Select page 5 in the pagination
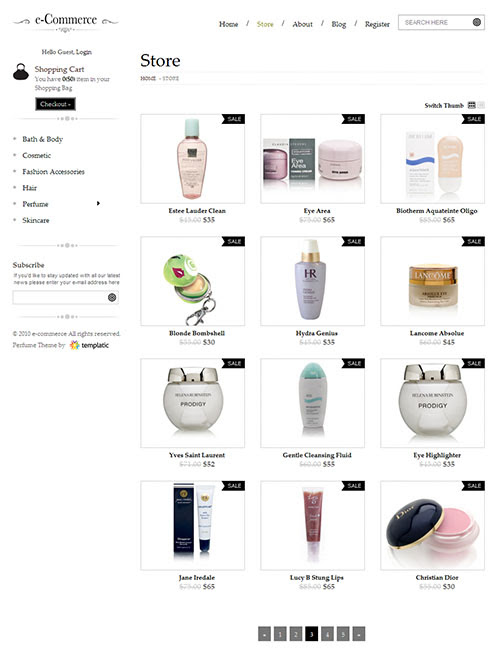This screenshot has width=500, height=650. coord(343,634)
